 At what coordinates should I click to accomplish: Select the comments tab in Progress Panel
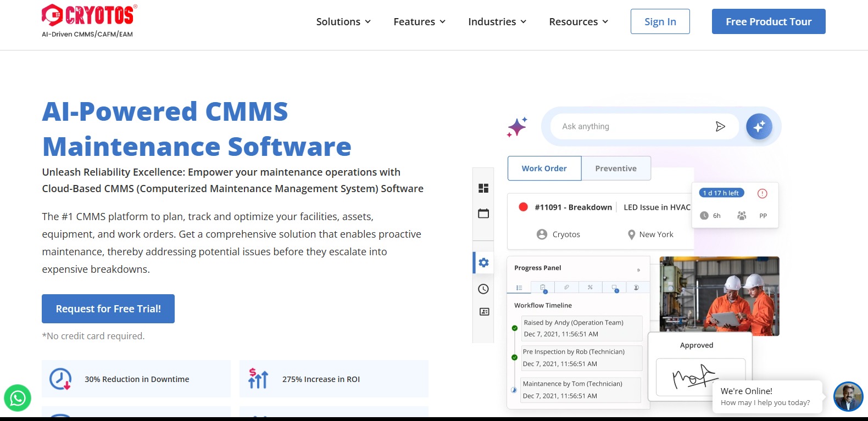[614, 288]
